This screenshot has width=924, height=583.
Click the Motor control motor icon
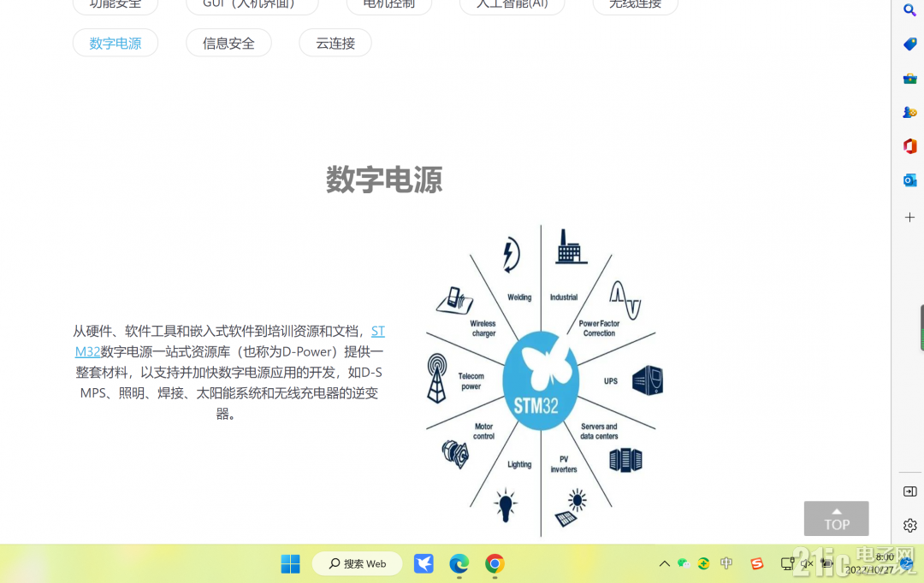(455, 454)
